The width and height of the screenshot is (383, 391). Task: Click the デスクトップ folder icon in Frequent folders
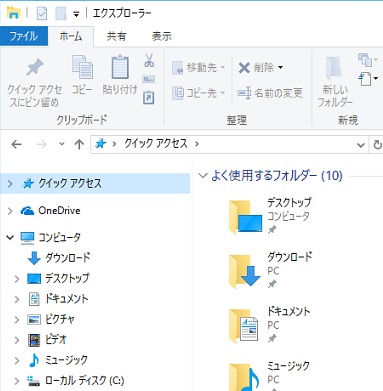point(245,217)
